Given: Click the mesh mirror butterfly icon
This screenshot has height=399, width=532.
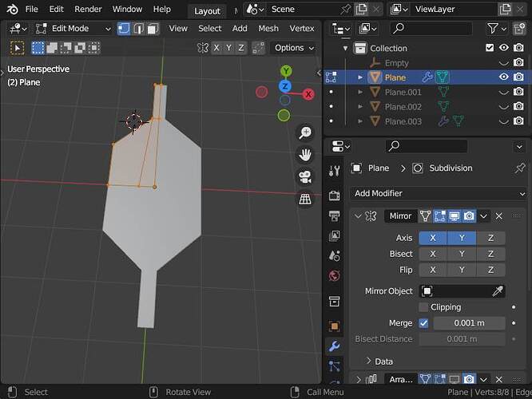Looking at the screenshot, I should [203, 48].
